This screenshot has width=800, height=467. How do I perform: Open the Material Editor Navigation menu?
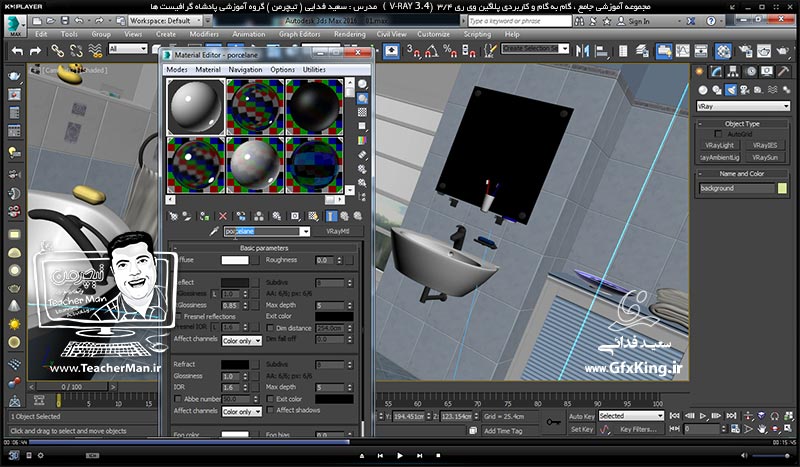click(x=245, y=69)
